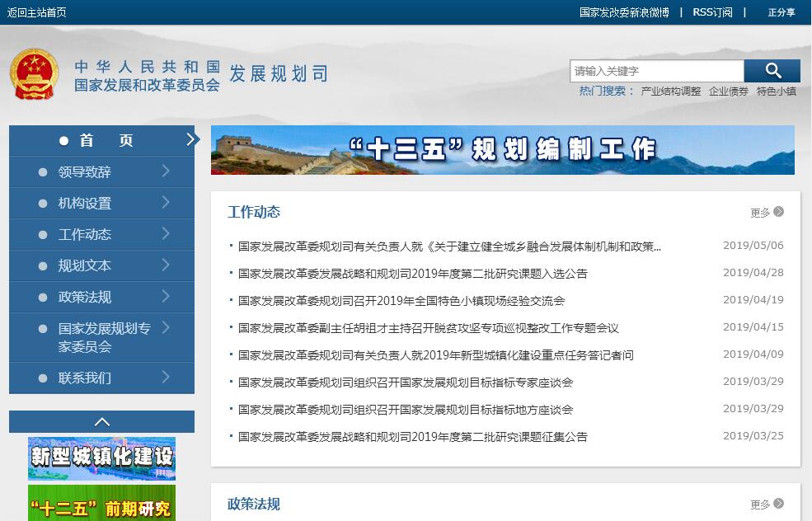This screenshot has height=521, width=812.
Task: Expand the 政策法规 sidebar chevron
Action: [166, 296]
